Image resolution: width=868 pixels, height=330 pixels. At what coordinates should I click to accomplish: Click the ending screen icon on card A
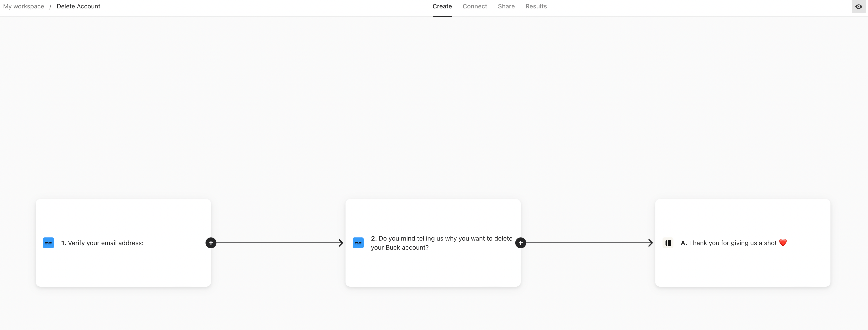pyautogui.click(x=668, y=243)
